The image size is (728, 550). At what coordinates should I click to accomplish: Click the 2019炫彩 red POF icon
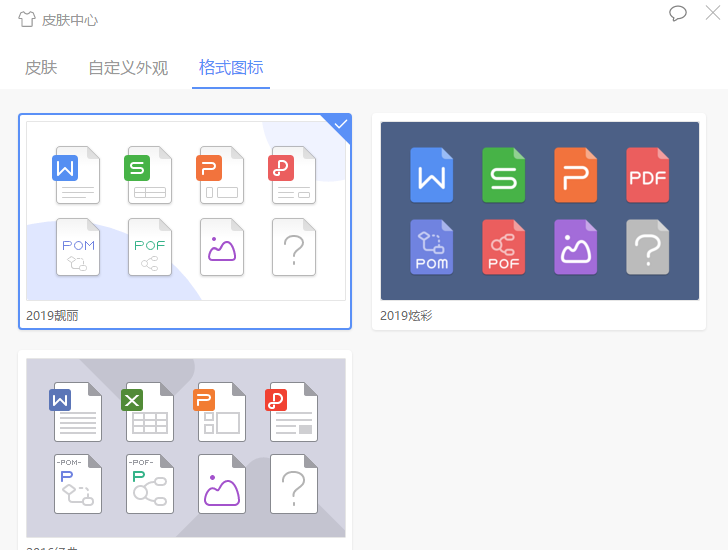pyautogui.click(x=503, y=247)
